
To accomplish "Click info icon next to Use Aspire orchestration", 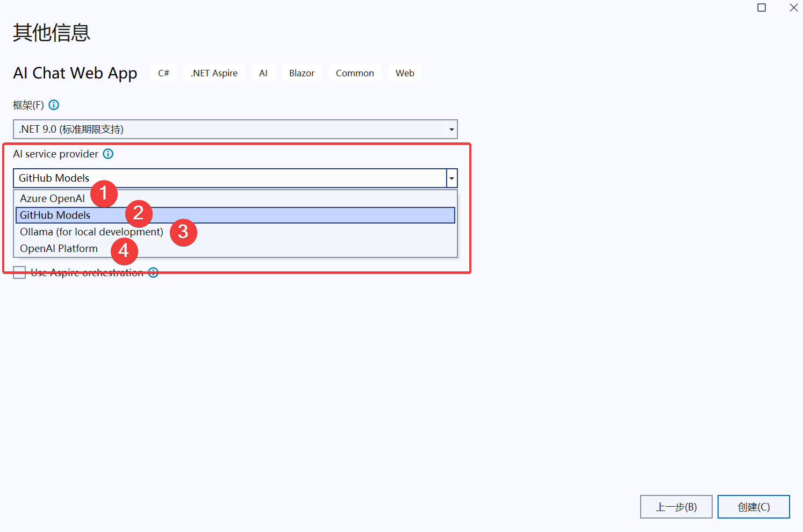I will tap(153, 272).
